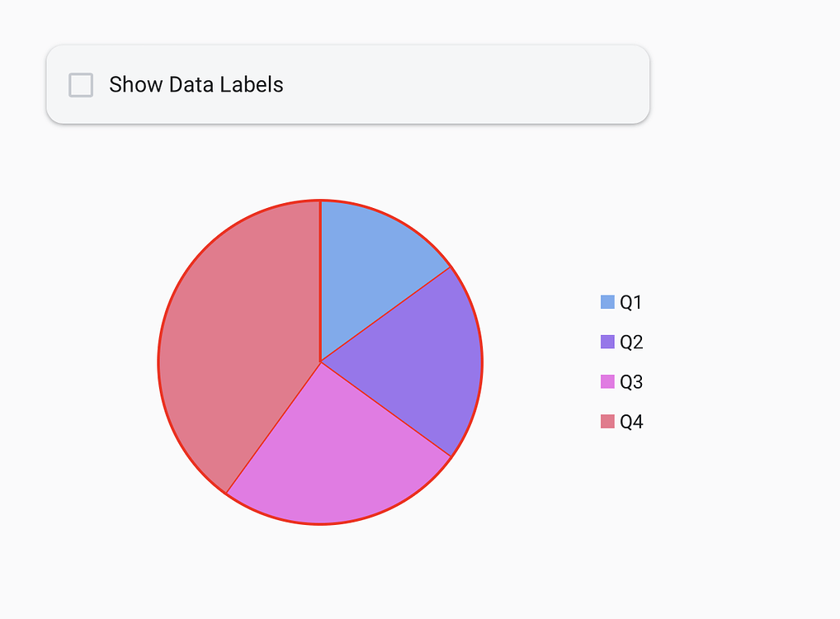Click the Show Data Labels text label
Image resolution: width=840 pixels, height=619 pixels.
[196, 84]
